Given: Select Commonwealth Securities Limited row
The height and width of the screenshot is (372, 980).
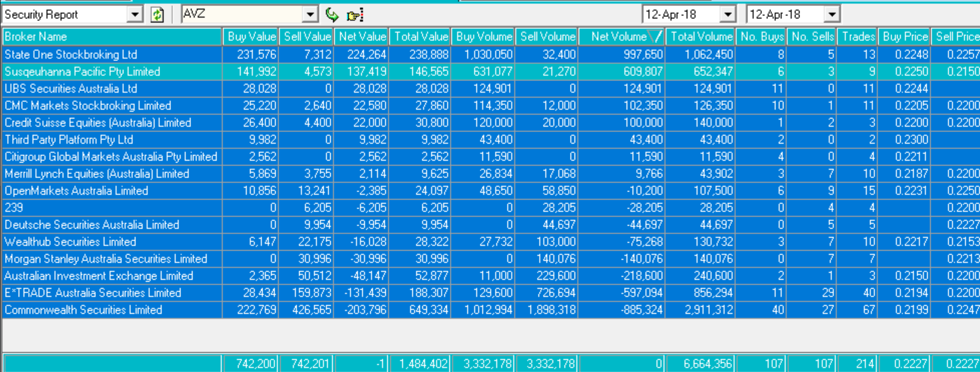Looking at the screenshot, I should click(x=491, y=310).
